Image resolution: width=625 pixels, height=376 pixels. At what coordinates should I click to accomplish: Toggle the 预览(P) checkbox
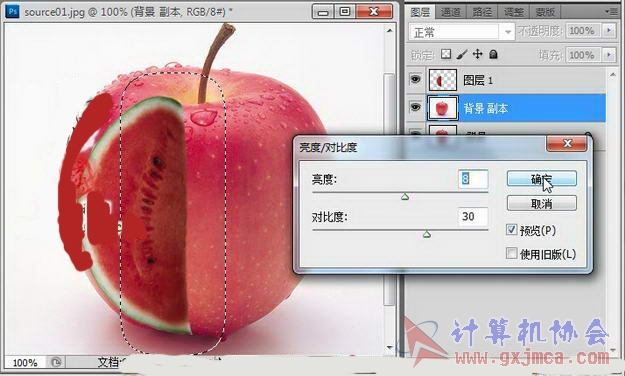pos(511,230)
